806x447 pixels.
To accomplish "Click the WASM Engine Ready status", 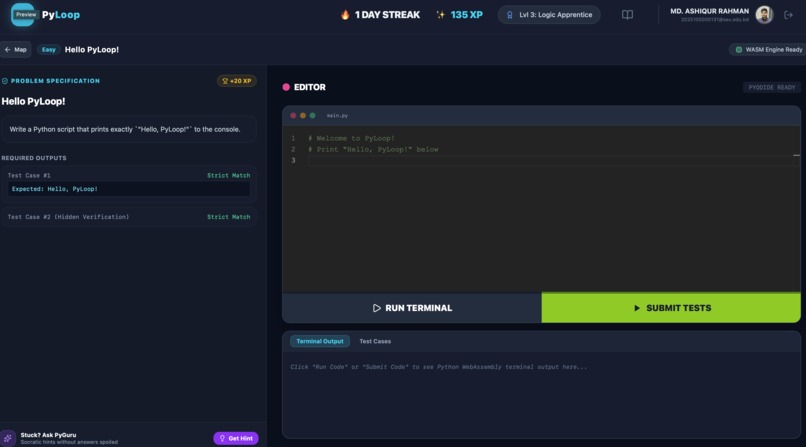I will click(768, 49).
